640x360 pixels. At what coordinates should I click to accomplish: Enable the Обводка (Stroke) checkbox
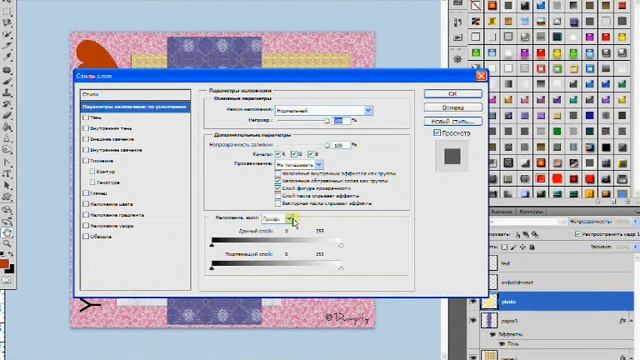click(86, 236)
